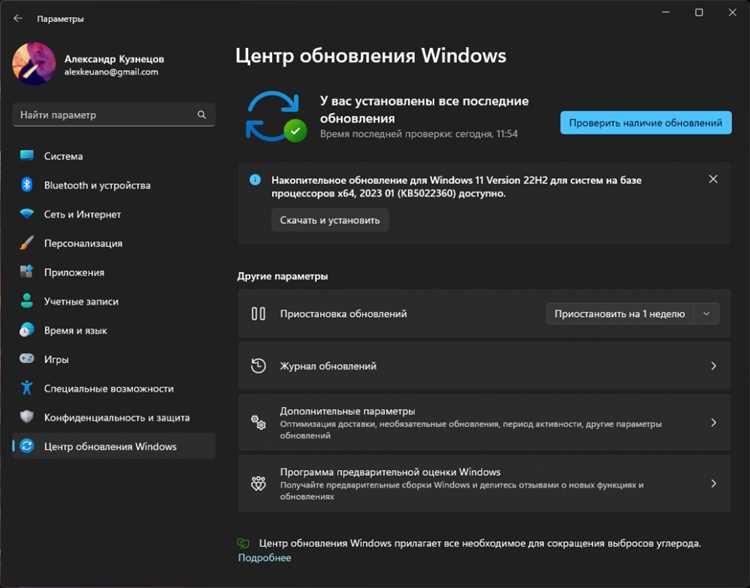
Task: Click the Windows Update sync icon in sidebar
Action: coord(27,446)
